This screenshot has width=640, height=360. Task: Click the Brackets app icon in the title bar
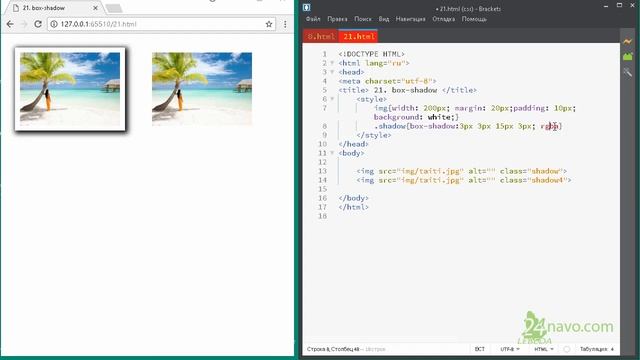coord(307,7)
